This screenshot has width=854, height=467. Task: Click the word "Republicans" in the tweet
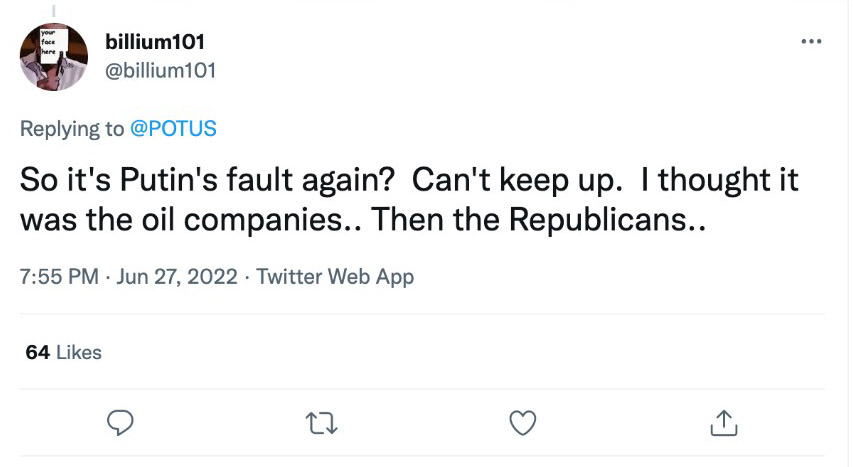point(596,219)
